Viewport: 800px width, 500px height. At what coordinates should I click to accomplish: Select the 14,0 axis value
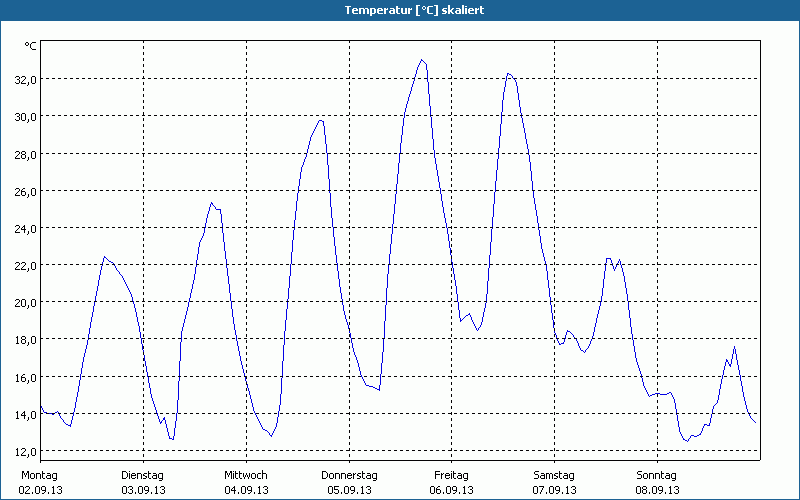point(26,414)
